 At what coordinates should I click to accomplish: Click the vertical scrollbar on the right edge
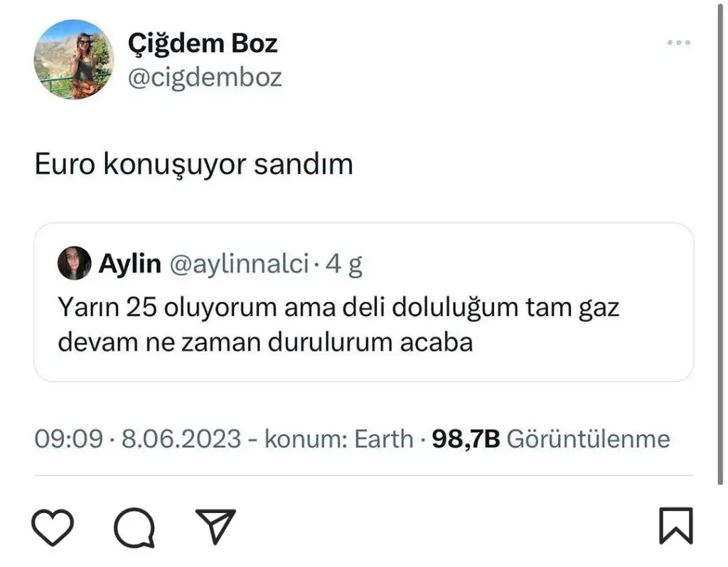(720, 242)
